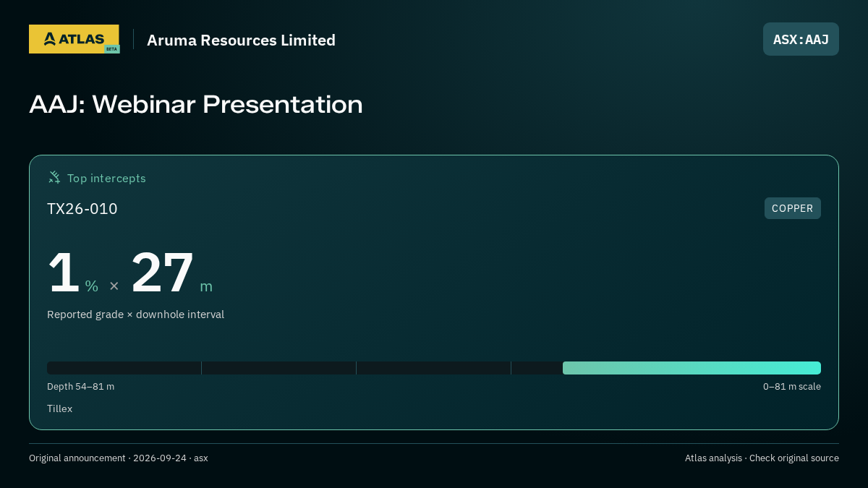The width and height of the screenshot is (868, 488).
Task: Click the Aruma Resources Limited company name
Action: 241,40
